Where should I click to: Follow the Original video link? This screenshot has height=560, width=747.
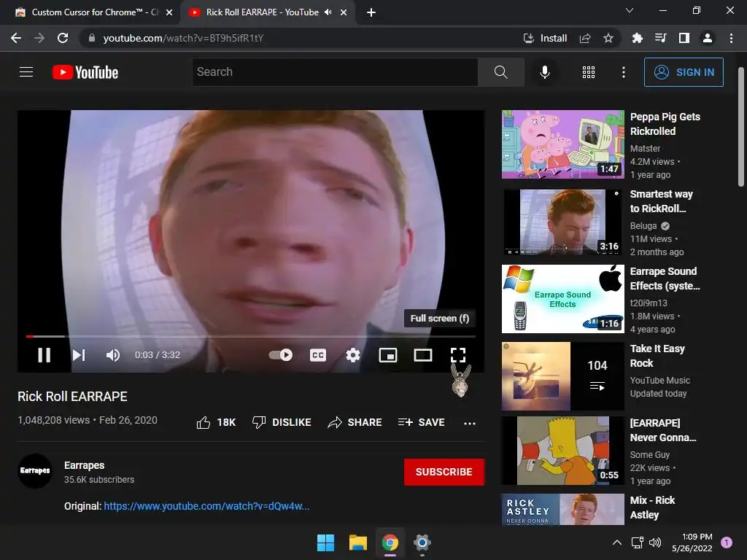point(206,506)
